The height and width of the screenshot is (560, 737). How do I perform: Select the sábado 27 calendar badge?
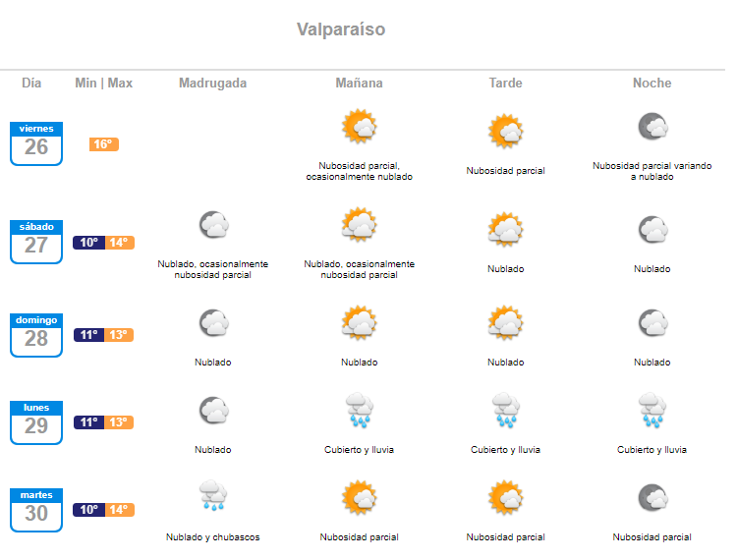click(x=36, y=242)
